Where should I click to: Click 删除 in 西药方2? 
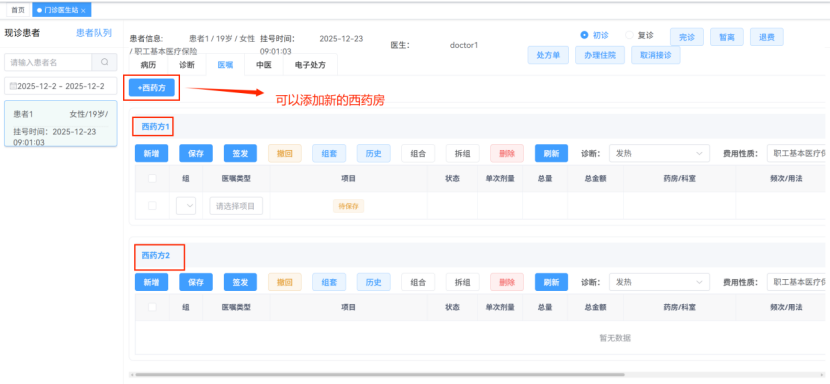[x=507, y=282]
